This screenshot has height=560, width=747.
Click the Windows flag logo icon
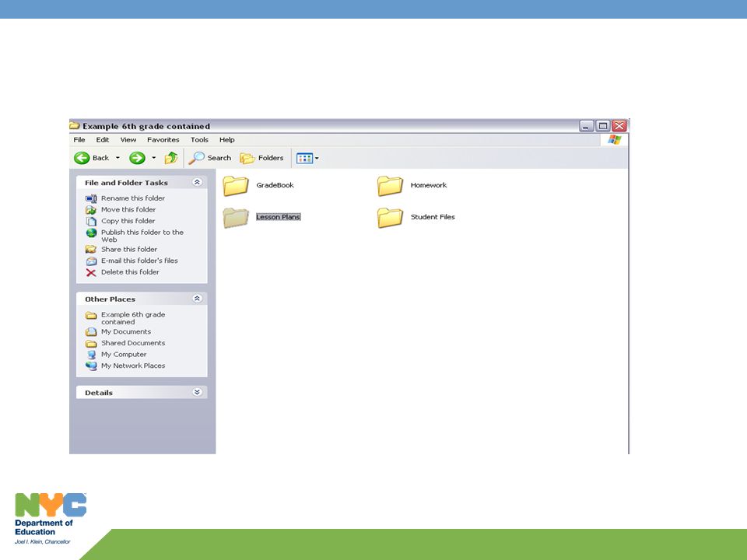pyautogui.click(x=615, y=139)
